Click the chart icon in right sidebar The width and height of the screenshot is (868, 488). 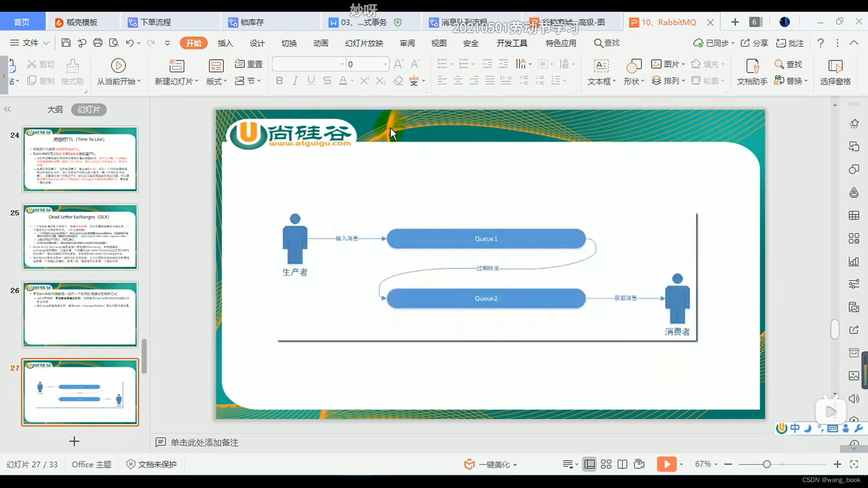[x=854, y=262]
